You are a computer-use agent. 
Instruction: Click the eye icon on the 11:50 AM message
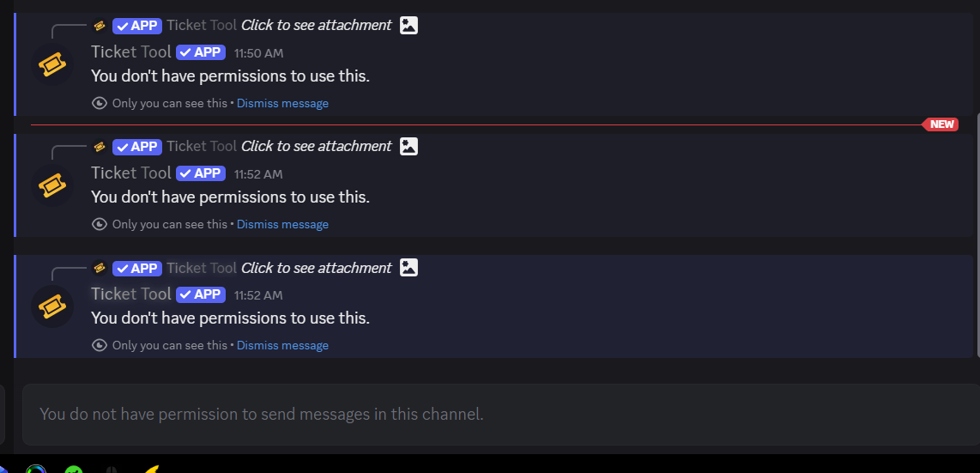(100, 103)
